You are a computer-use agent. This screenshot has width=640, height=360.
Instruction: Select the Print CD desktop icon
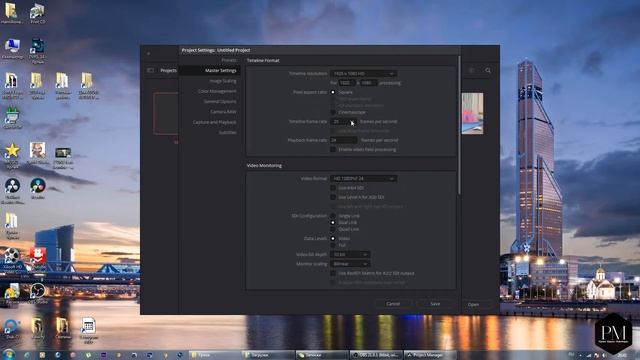pos(38,13)
